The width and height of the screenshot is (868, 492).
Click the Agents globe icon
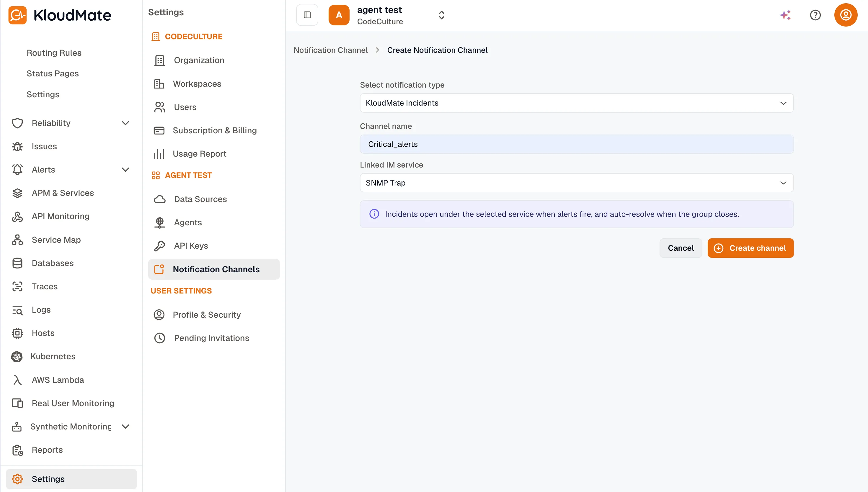160,223
